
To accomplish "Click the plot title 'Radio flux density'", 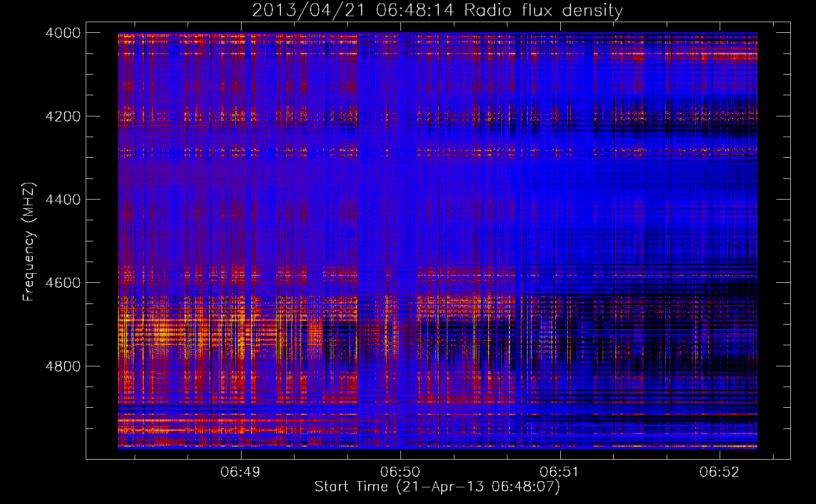I will pos(437,10).
